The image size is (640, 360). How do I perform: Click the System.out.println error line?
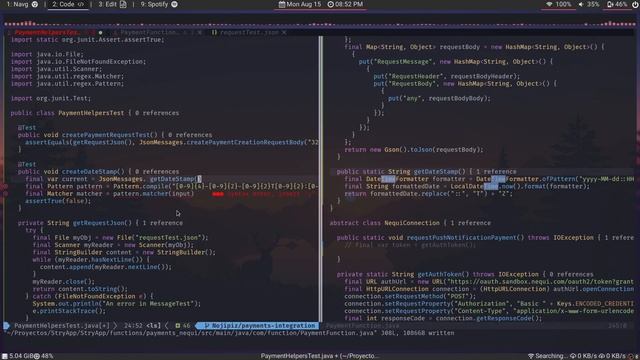click(116, 304)
